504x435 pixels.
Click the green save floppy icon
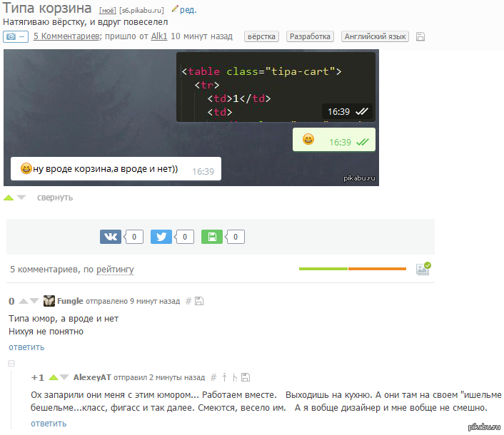pos(212,237)
